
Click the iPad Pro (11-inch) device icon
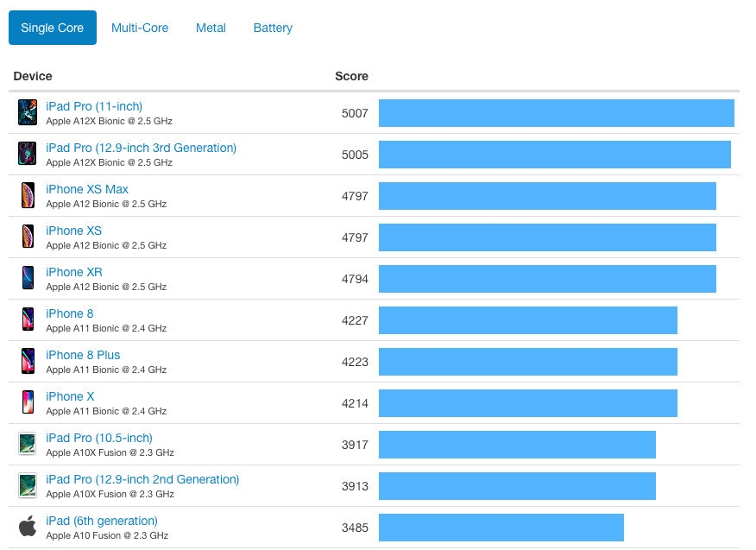click(28, 112)
